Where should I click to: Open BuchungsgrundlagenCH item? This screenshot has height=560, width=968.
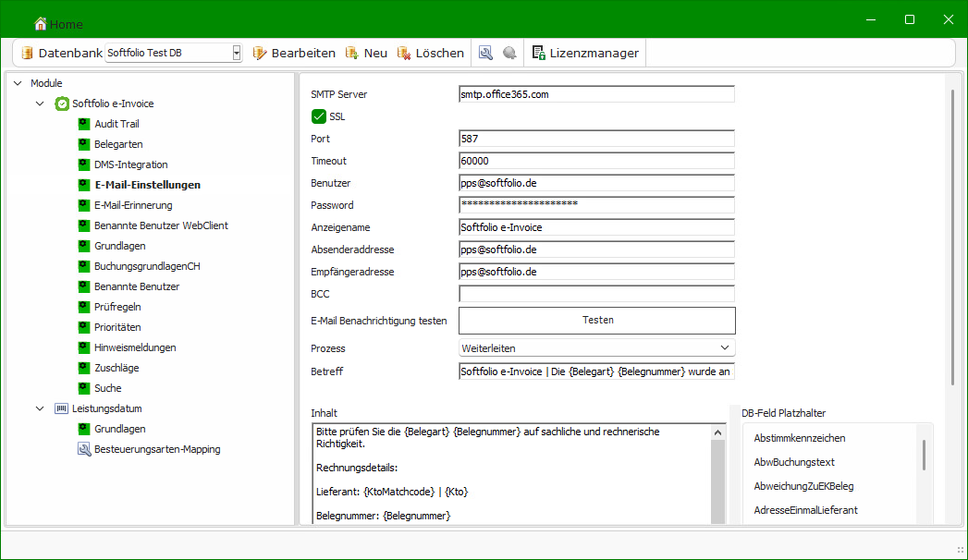pos(147,266)
